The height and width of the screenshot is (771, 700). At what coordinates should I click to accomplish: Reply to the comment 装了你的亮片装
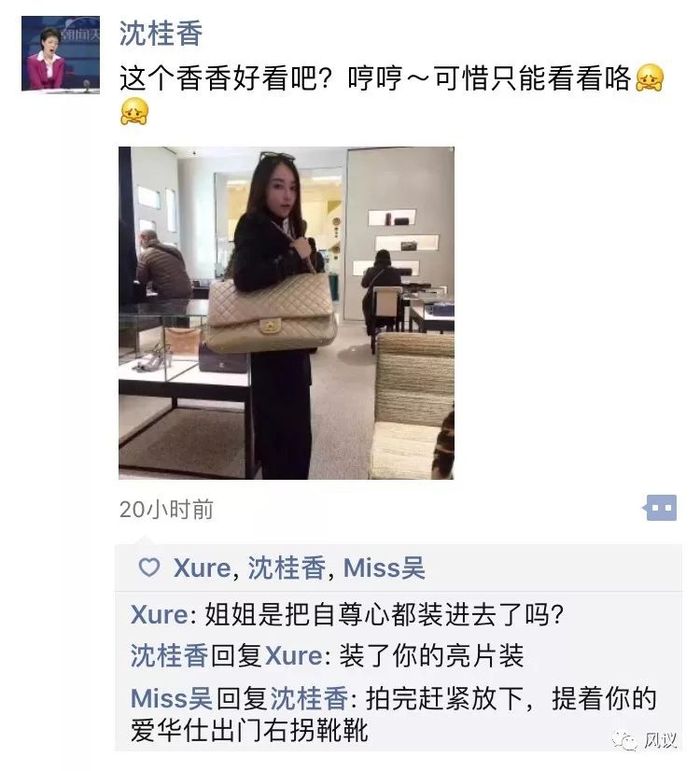tap(431, 656)
